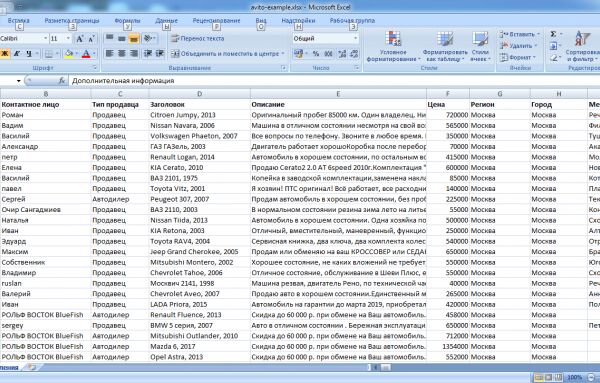The height and width of the screenshot is (383, 600).
Task: Decrease decimal places
Action: click(354, 54)
